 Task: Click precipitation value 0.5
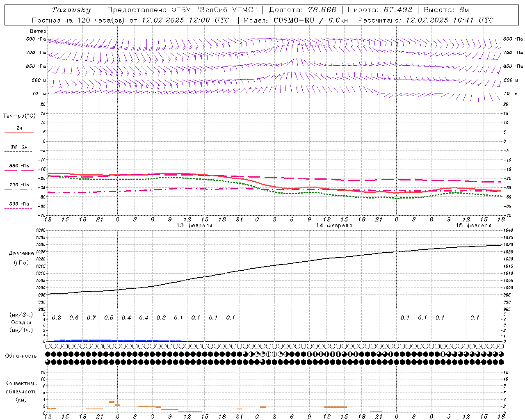(109, 318)
